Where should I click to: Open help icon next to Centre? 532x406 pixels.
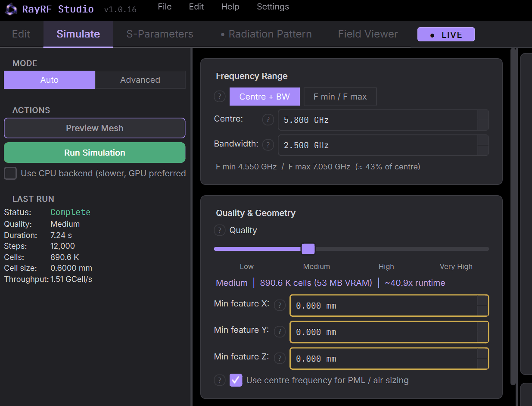coord(268,119)
